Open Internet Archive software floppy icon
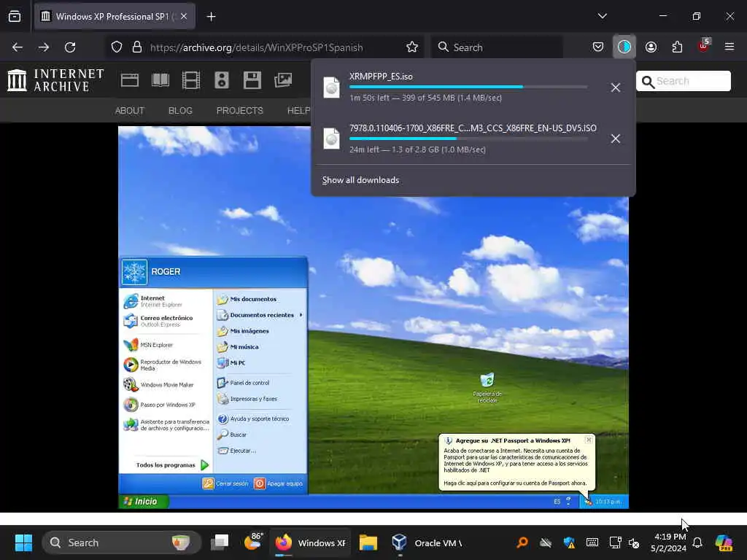 click(252, 80)
